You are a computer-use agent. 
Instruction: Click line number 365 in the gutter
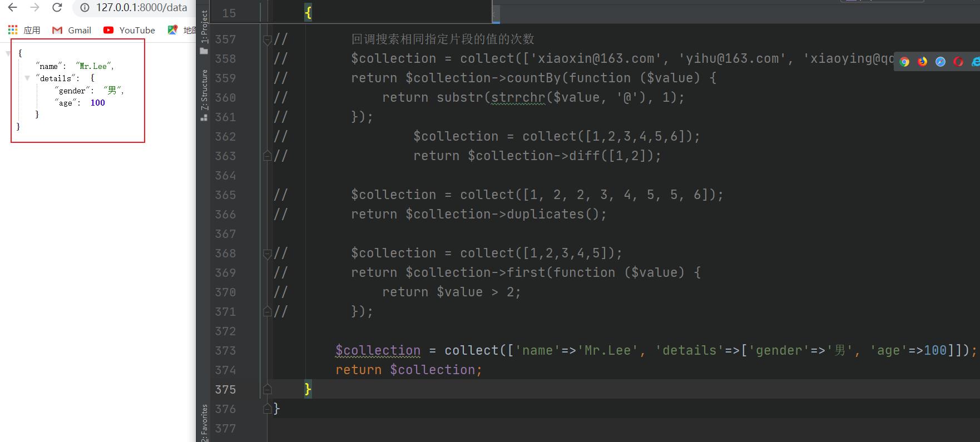[225, 195]
